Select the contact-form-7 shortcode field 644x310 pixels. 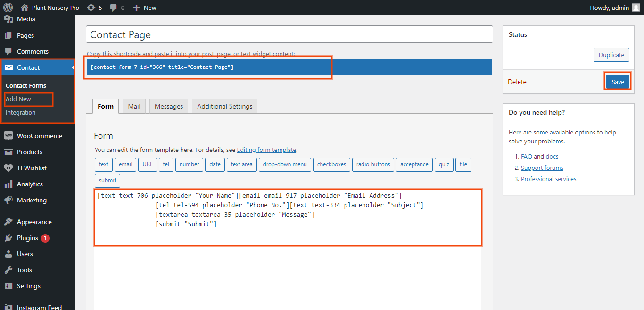[x=289, y=67]
